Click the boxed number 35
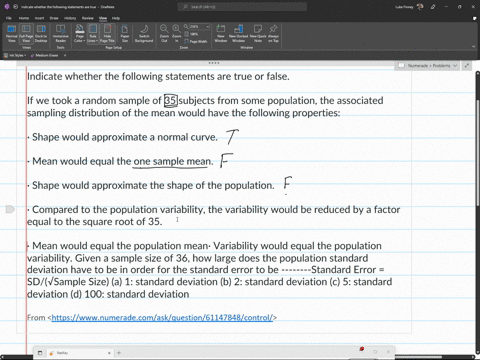This screenshot has height=360, width=480. pyautogui.click(x=171, y=101)
